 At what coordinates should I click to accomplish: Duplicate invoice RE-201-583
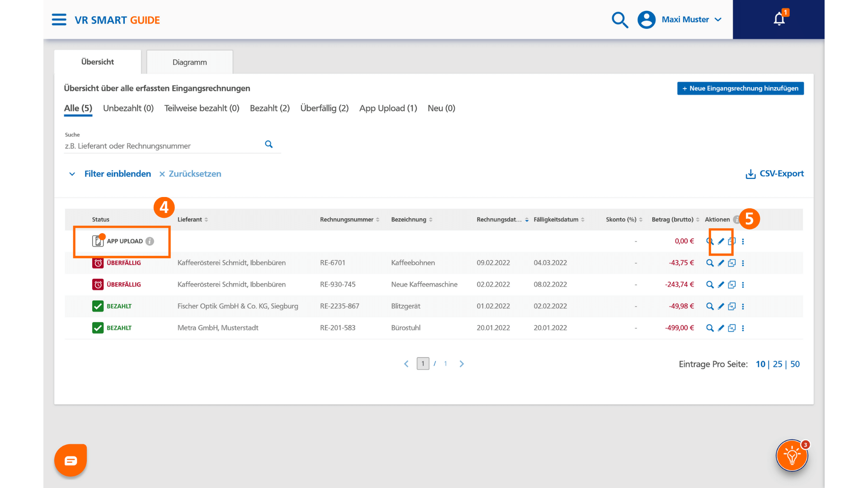point(732,328)
